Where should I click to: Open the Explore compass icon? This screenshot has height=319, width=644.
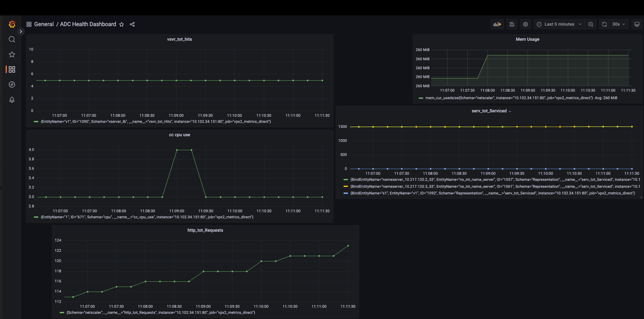(x=12, y=85)
